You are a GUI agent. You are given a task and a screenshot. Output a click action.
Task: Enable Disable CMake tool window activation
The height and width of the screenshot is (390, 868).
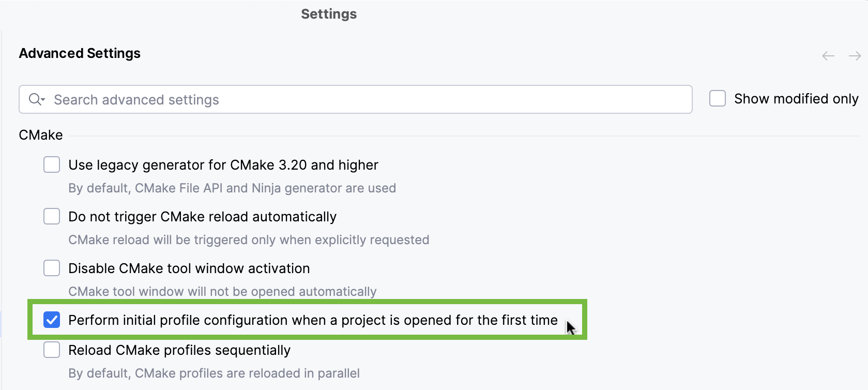point(52,268)
